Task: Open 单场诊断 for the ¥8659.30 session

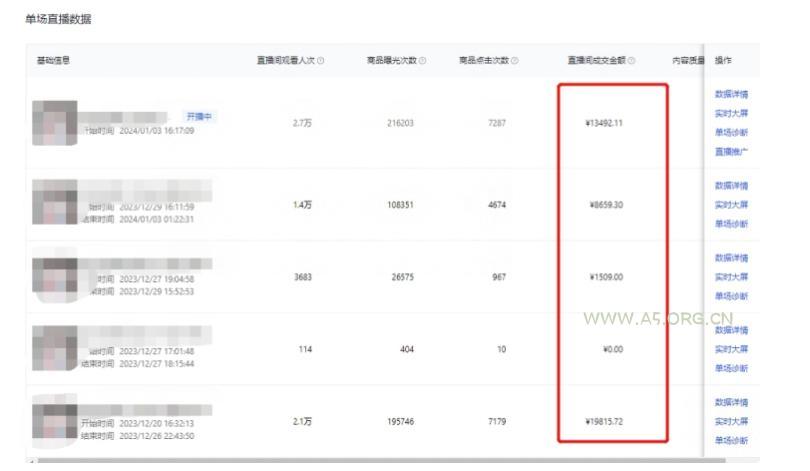Action: pos(731,224)
